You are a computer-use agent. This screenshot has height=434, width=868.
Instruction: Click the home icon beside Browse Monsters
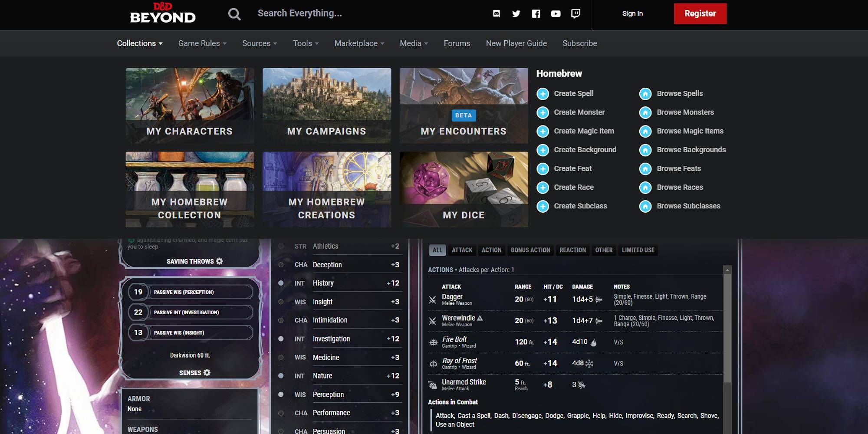click(645, 112)
